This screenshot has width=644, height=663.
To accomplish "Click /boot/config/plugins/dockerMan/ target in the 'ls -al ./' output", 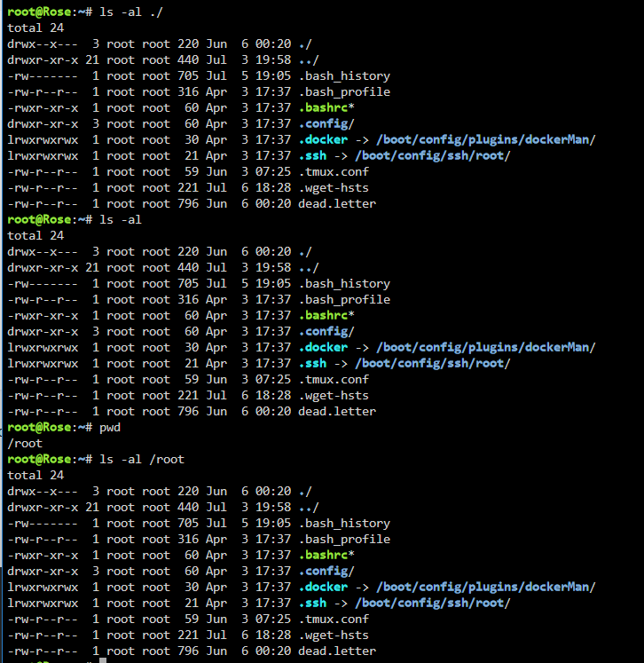I will tap(486, 140).
